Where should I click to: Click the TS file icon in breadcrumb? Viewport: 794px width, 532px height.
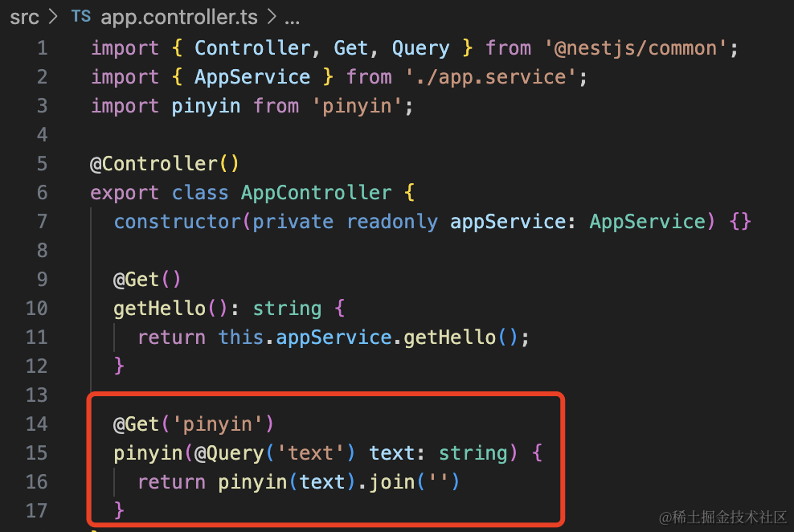pos(81,17)
